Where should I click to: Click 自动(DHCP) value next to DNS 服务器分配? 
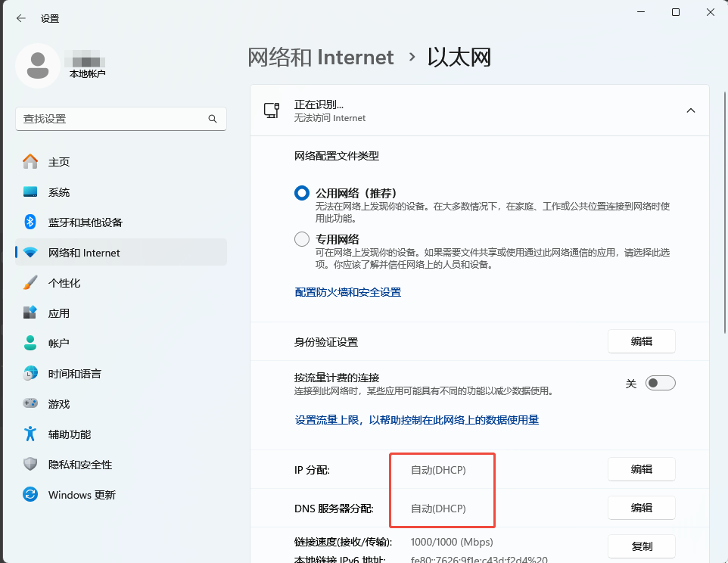point(438,509)
